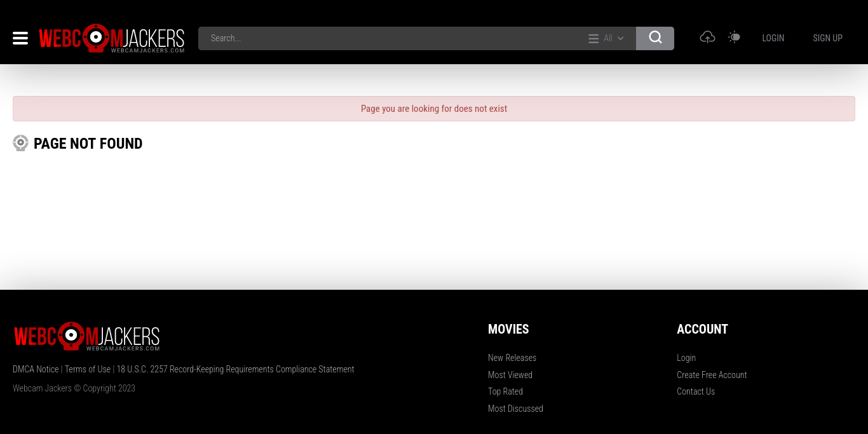Go to Most Discussed movies
This screenshot has height=434, width=868.
(x=515, y=409)
